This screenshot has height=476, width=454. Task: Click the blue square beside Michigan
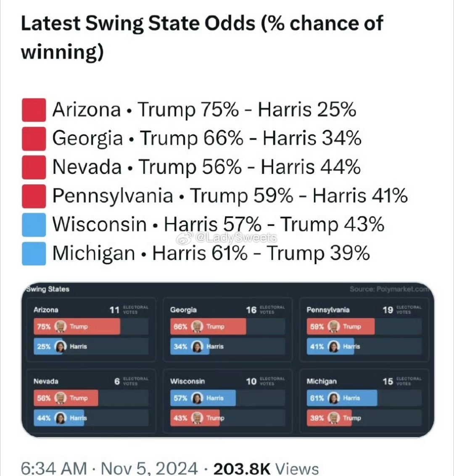tap(33, 253)
